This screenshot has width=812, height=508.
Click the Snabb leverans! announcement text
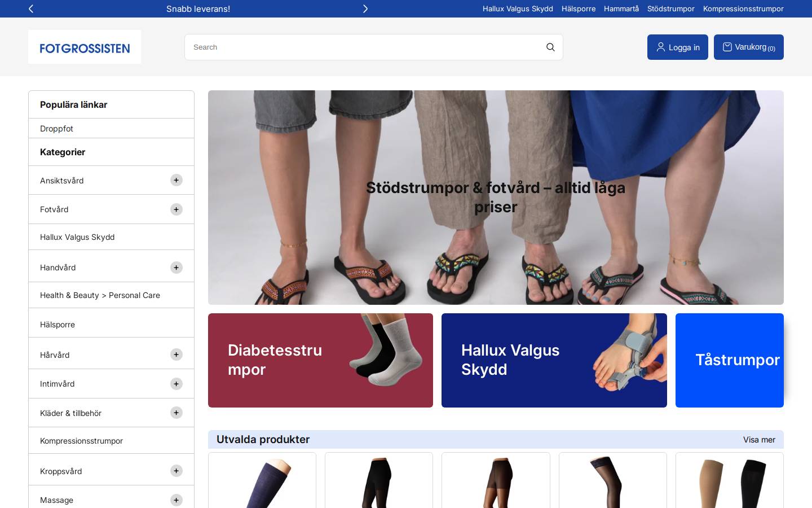[198, 8]
